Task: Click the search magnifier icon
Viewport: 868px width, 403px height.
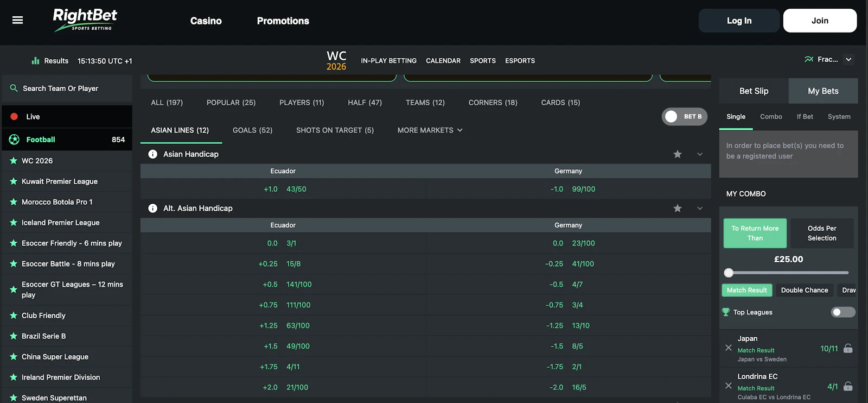Action: (x=14, y=88)
